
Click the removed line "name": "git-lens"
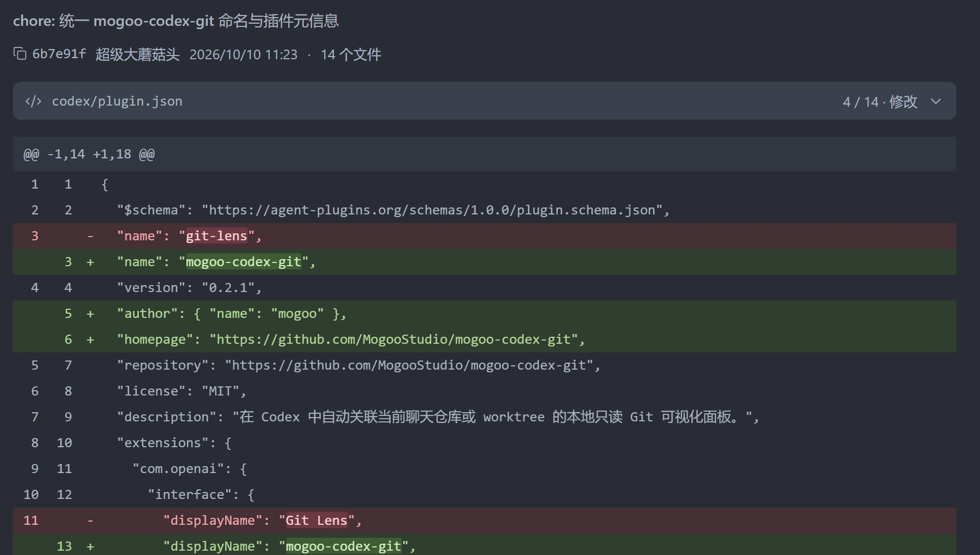click(485, 236)
